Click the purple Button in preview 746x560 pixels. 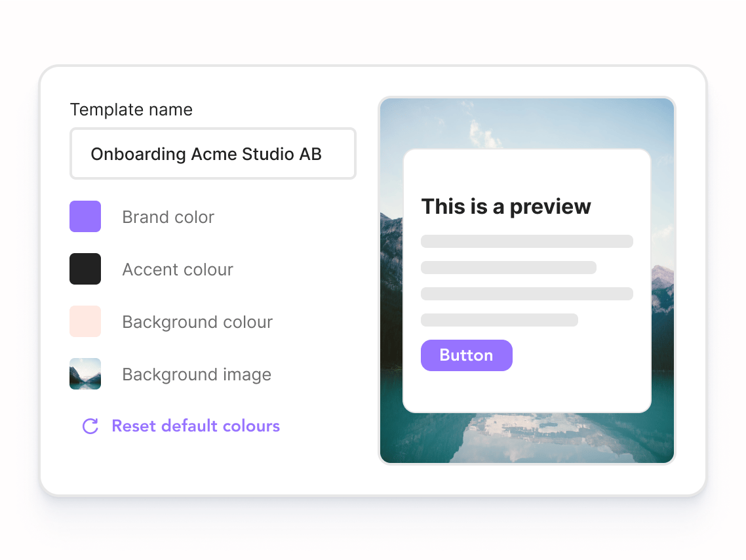pos(466,355)
